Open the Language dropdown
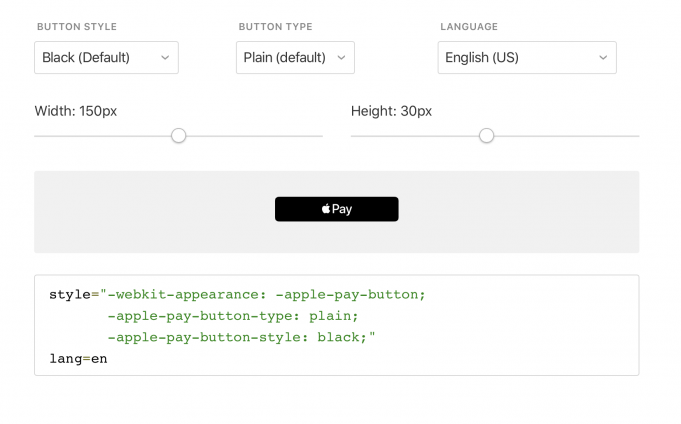681x424 pixels. point(526,58)
